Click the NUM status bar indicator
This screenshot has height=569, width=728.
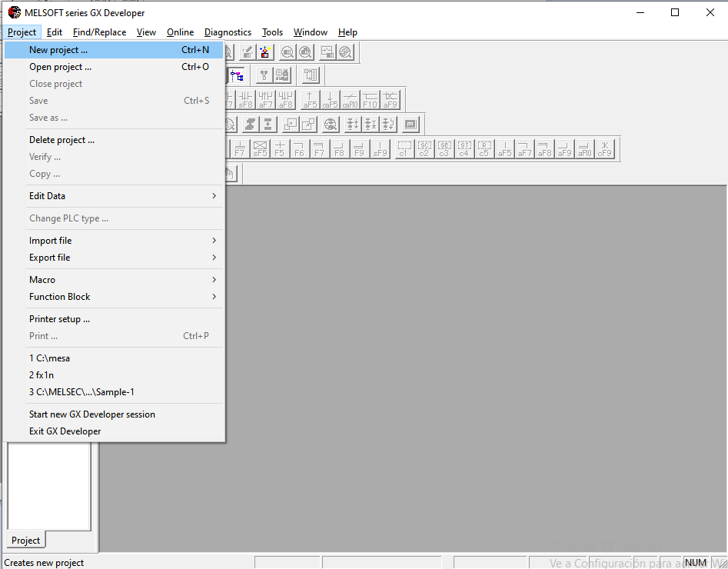[x=695, y=563]
